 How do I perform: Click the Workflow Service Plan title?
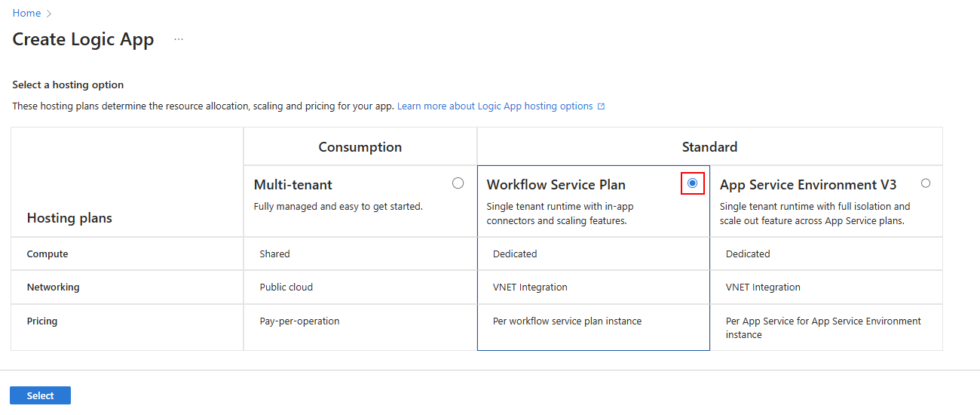coord(556,185)
